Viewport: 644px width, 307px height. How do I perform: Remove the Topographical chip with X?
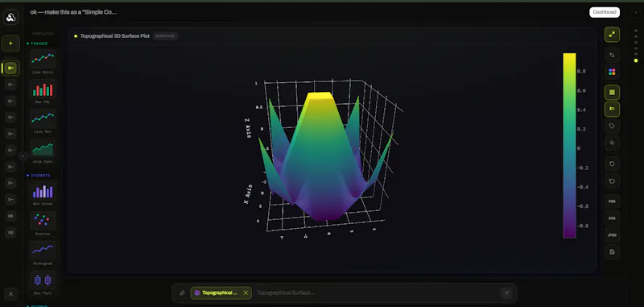point(246,293)
